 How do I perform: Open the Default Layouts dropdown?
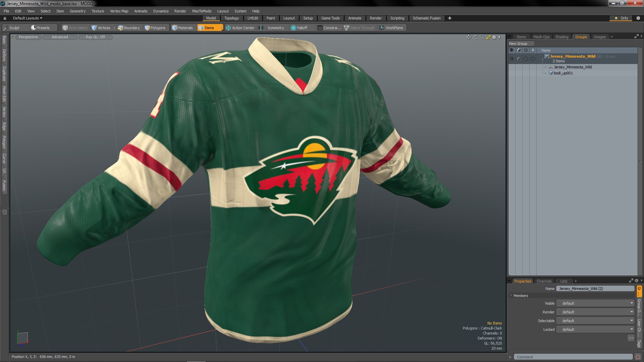[28, 18]
